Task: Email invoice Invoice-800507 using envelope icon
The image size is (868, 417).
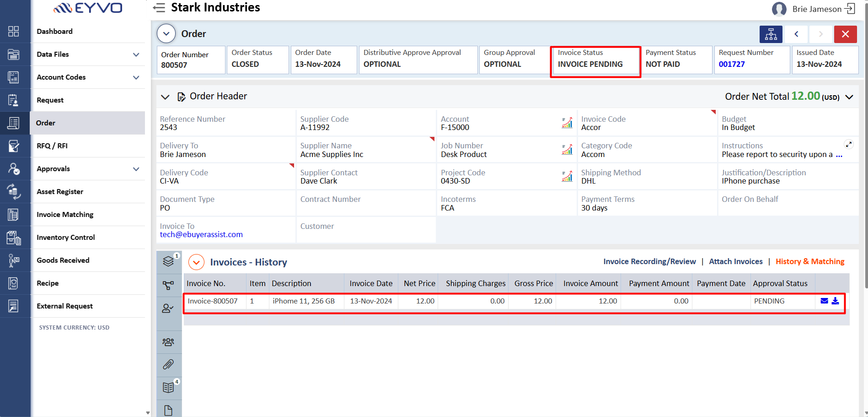Action: [x=824, y=301]
